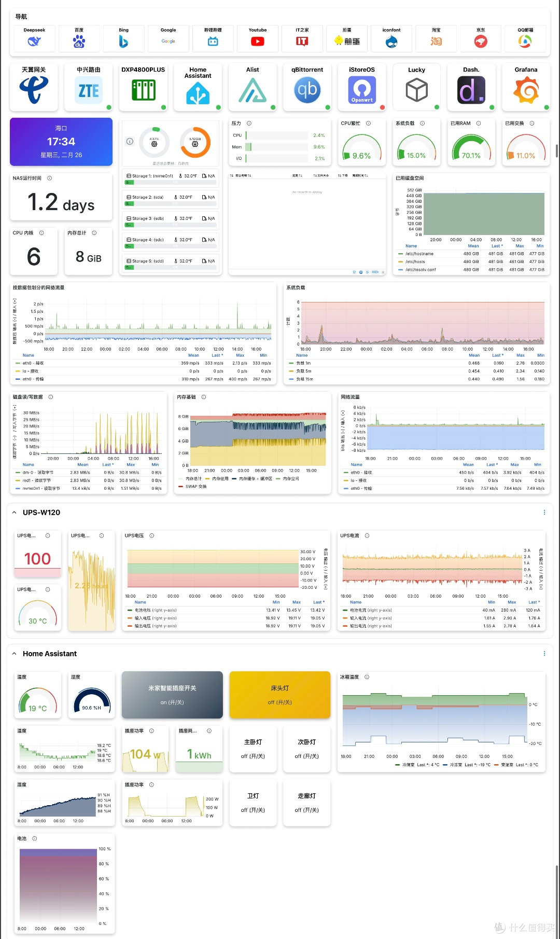Launch the 天翼网关 service icon
The height and width of the screenshot is (939, 560).
point(34,90)
